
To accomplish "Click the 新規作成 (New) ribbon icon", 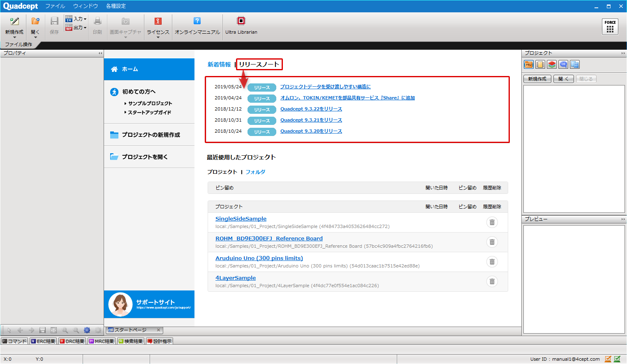I will tap(14, 21).
